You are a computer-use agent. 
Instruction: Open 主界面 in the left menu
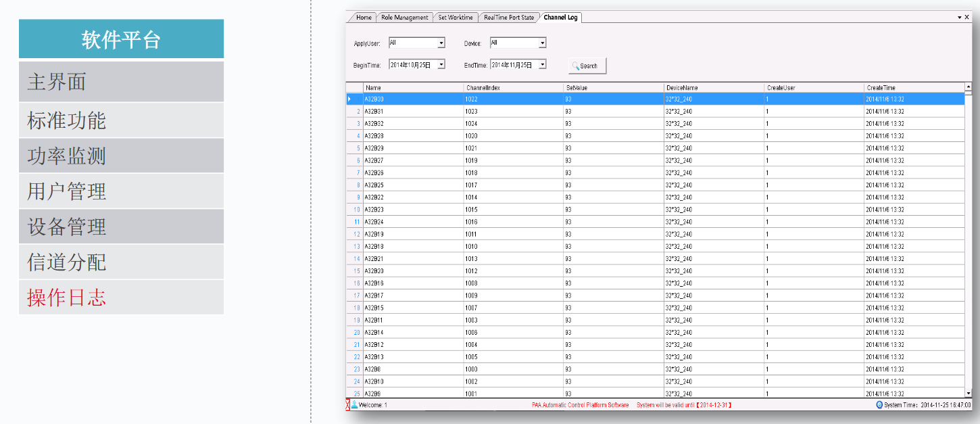[121, 82]
